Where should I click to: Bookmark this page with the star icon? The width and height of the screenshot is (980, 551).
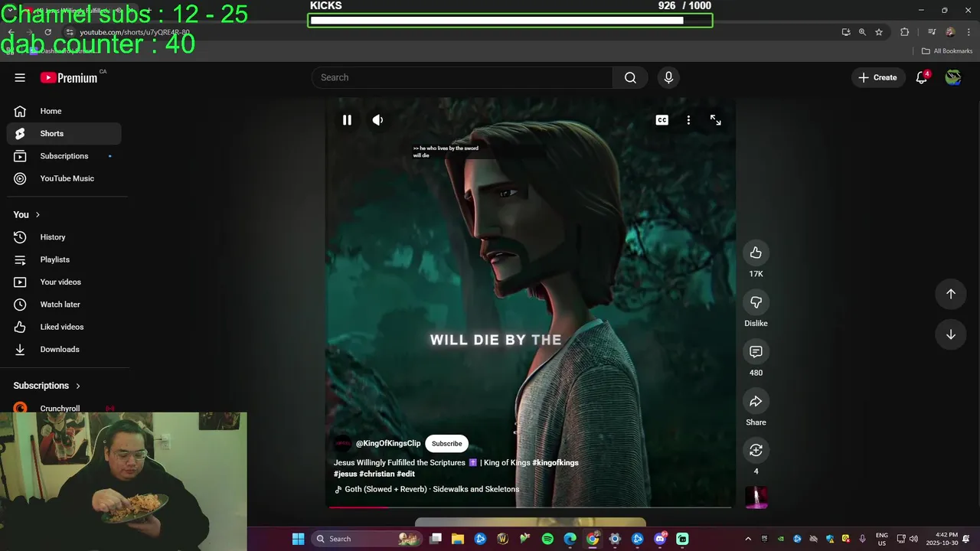point(879,32)
